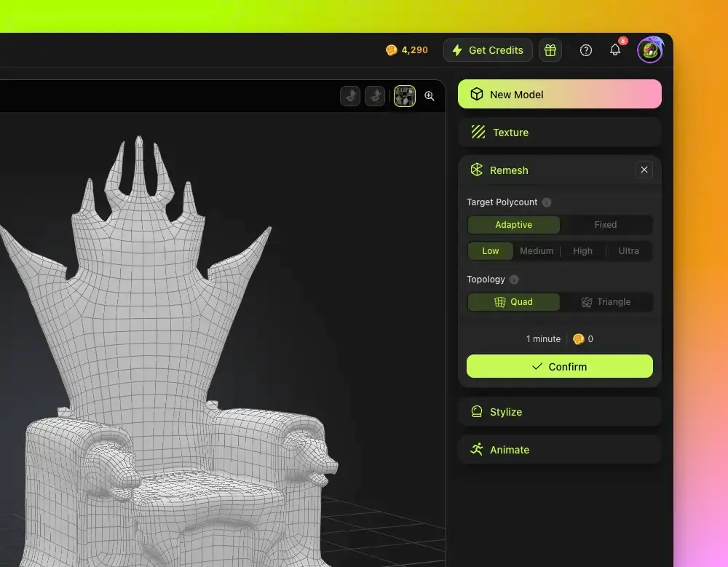Keep Quad topology selected
Image resolution: width=728 pixels, height=567 pixels.
(x=514, y=301)
